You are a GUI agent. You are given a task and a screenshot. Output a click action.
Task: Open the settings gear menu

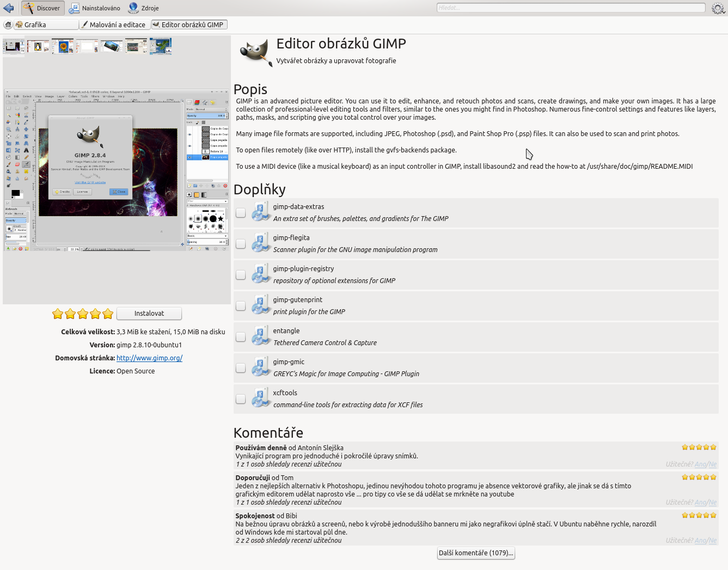coord(718,8)
